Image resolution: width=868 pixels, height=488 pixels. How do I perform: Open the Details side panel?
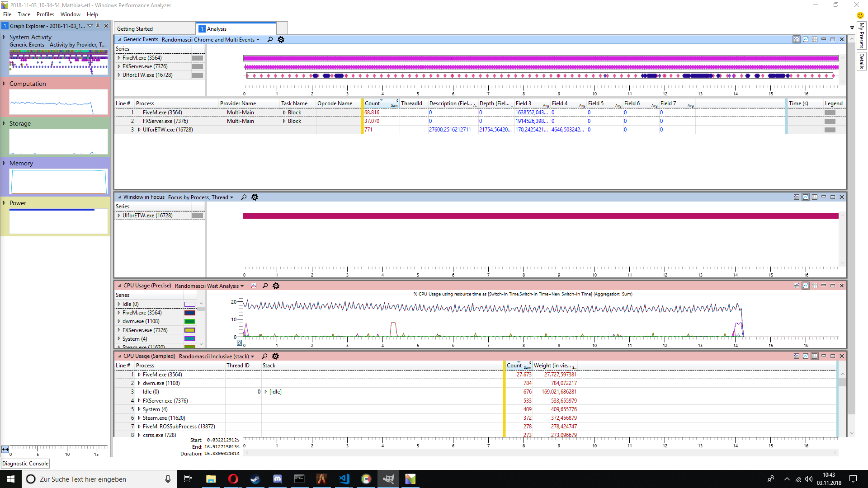(x=862, y=61)
